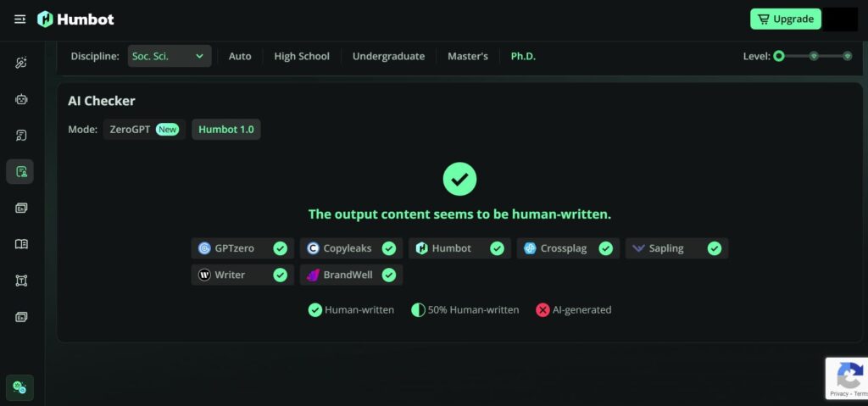Select the Undergraduate tab
868x406 pixels.
coord(388,56)
